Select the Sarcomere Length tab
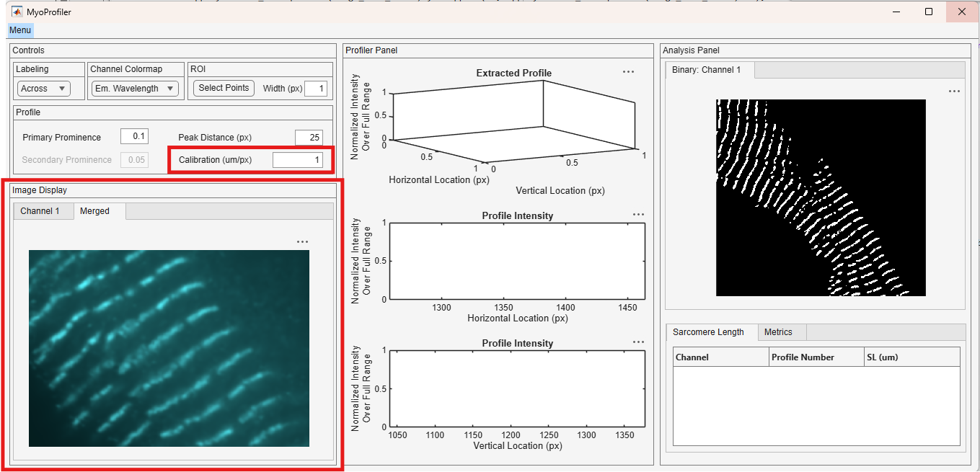980x472 pixels. pyautogui.click(x=708, y=332)
